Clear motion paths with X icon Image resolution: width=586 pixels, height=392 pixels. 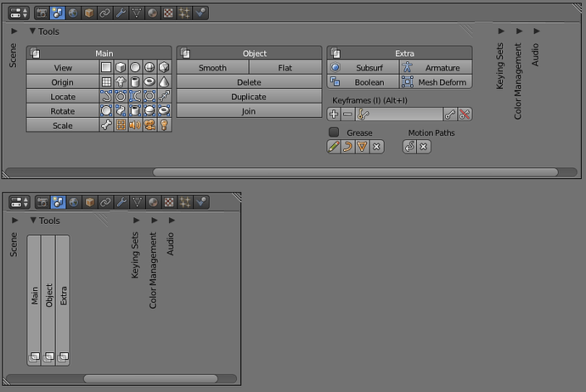click(424, 147)
